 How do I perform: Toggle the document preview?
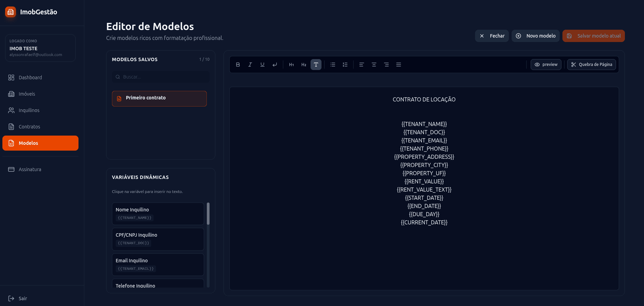coord(546,65)
